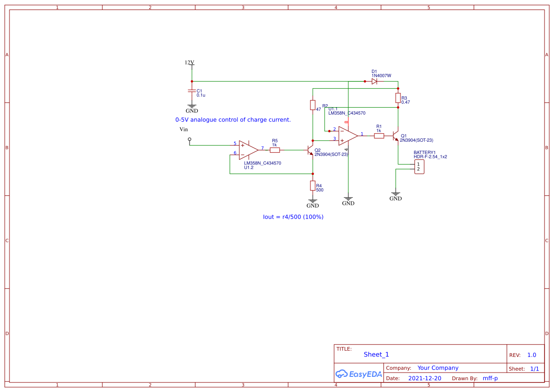Select resistor R5 1k symbol
Screen dimensions: 554x392
click(x=274, y=149)
